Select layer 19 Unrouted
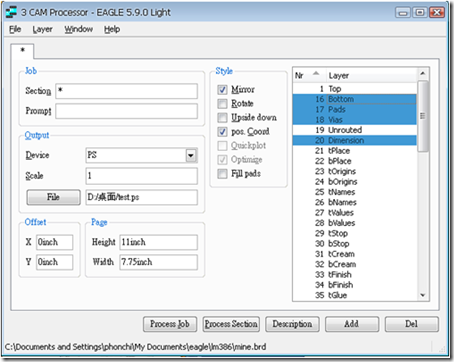 click(x=355, y=130)
